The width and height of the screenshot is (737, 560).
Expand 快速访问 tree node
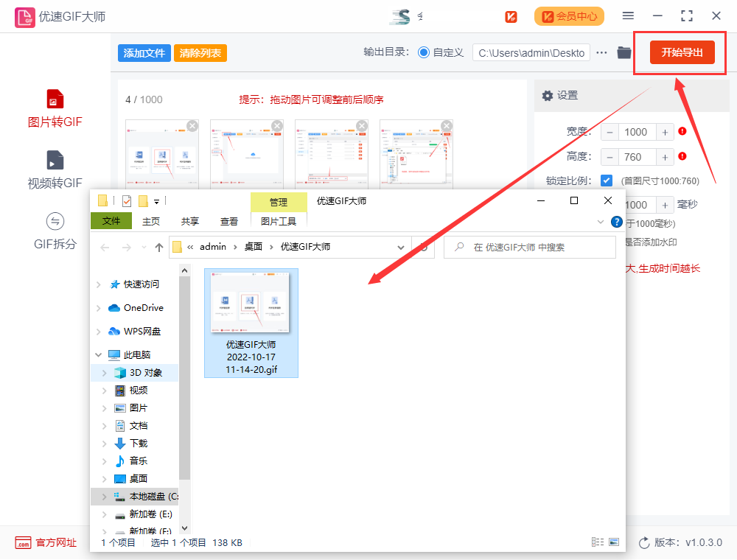click(98, 284)
